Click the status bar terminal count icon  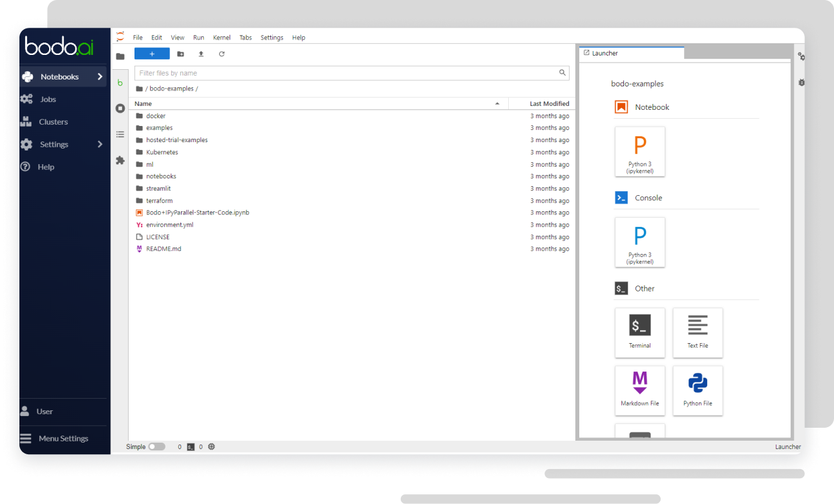191,447
